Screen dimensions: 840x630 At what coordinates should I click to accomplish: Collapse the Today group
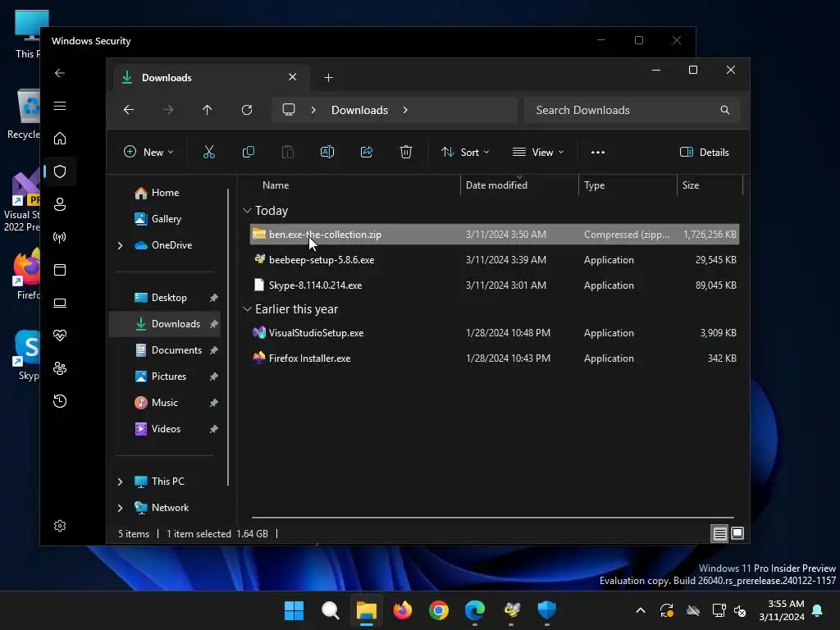coord(247,211)
